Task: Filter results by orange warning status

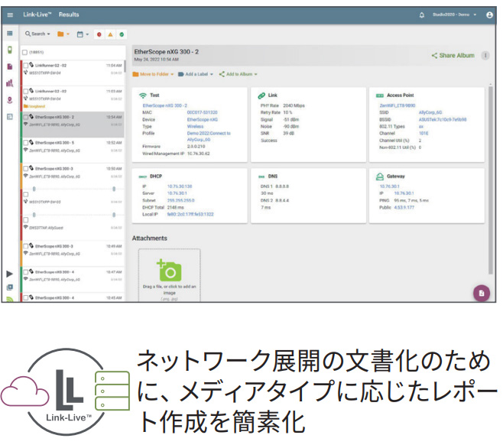Action: 110,34
